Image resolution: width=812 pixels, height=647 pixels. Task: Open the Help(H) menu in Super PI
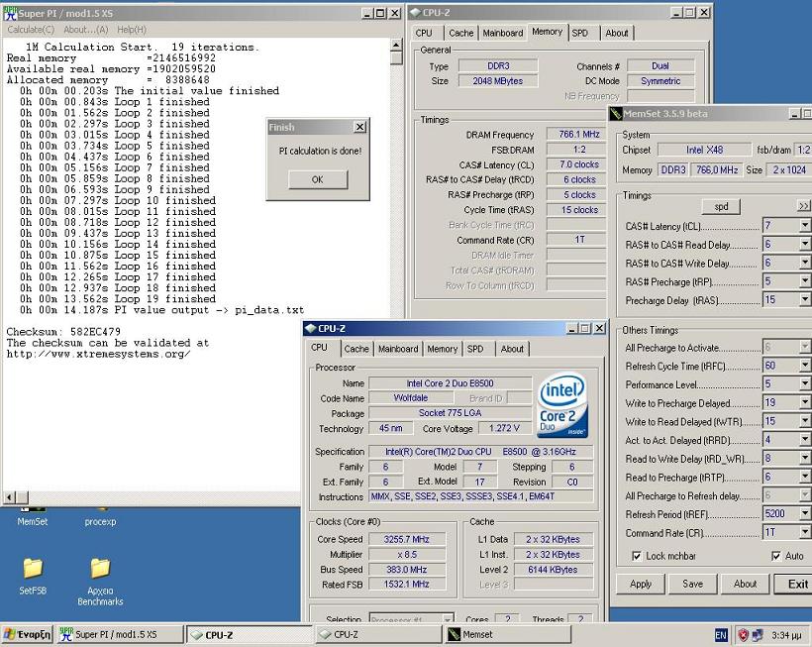click(132, 30)
